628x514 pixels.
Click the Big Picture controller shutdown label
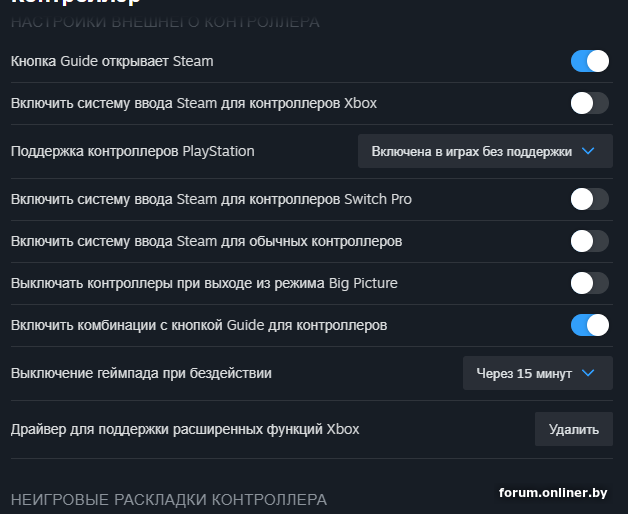point(204,283)
